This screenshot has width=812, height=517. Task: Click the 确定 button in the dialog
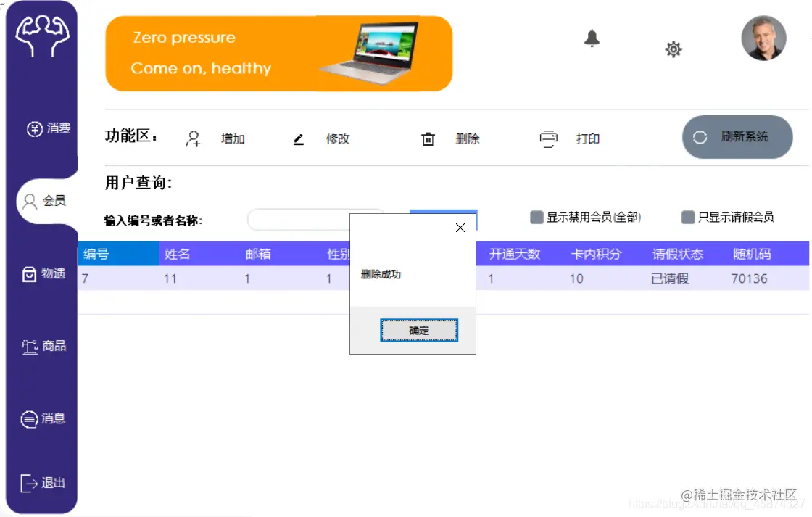[x=419, y=330]
